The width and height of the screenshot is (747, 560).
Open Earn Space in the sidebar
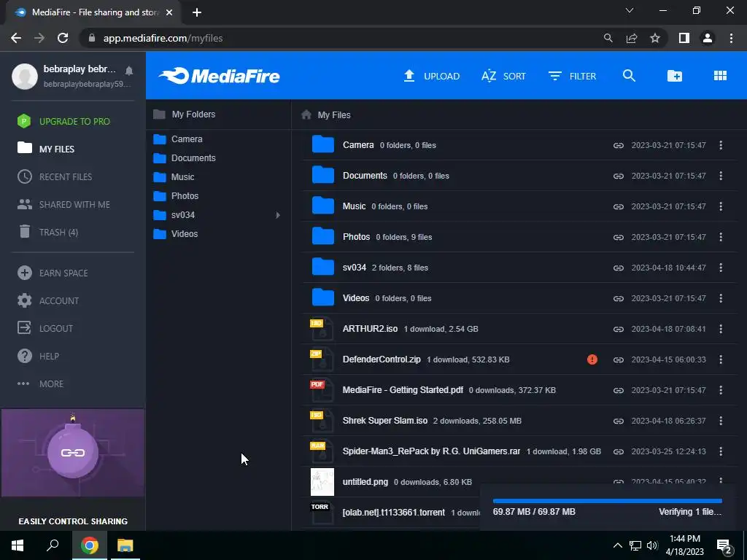point(53,273)
